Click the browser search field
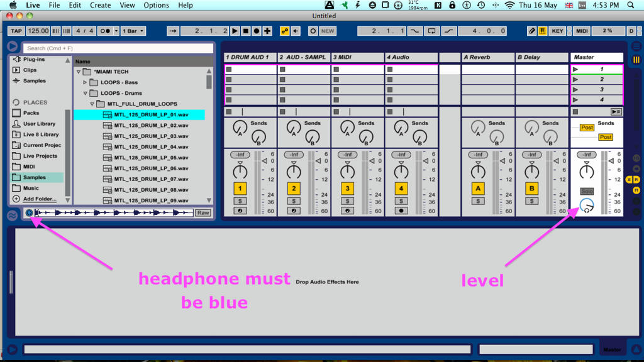The height and width of the screenshot is (362, 644). 118,48
